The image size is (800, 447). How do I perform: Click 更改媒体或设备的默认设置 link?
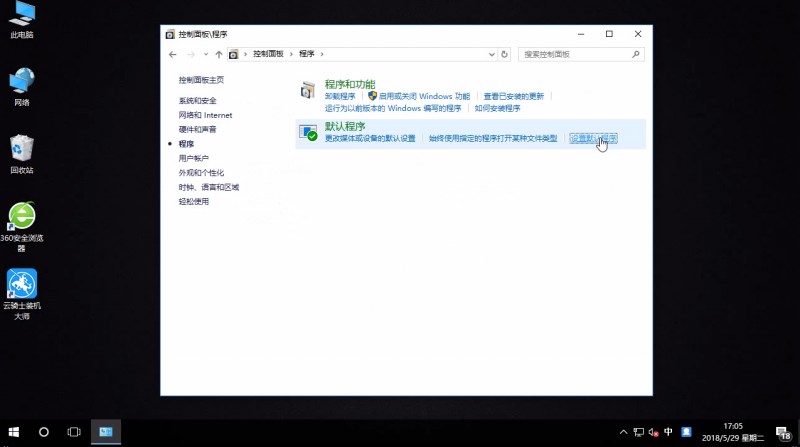[x=370, y=139]
